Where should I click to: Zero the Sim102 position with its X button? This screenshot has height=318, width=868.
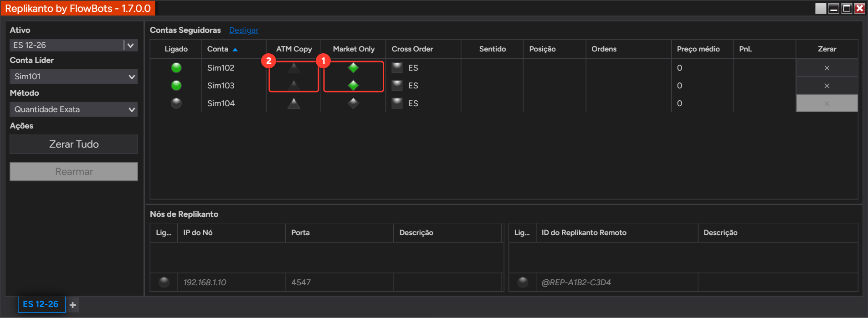coord(827,68)
